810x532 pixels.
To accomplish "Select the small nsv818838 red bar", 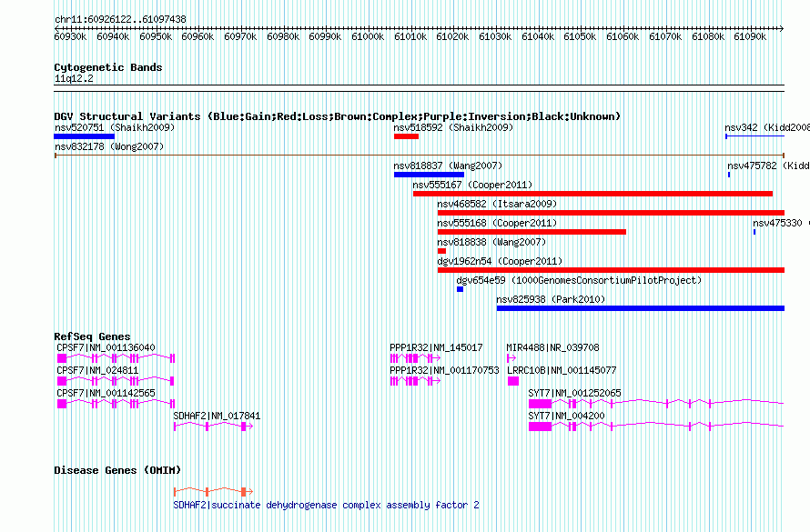I will click(x=441, y=251).
